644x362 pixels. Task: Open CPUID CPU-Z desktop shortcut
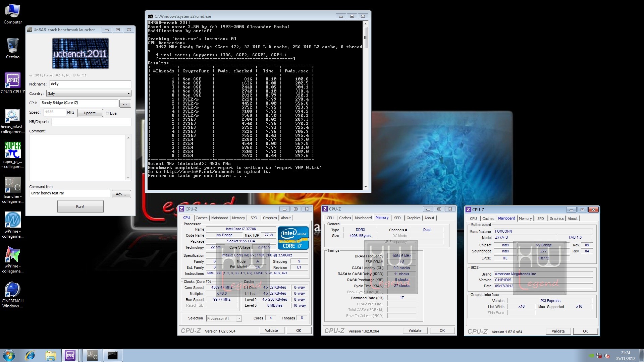pyautogui.click(x=12, y=83)
